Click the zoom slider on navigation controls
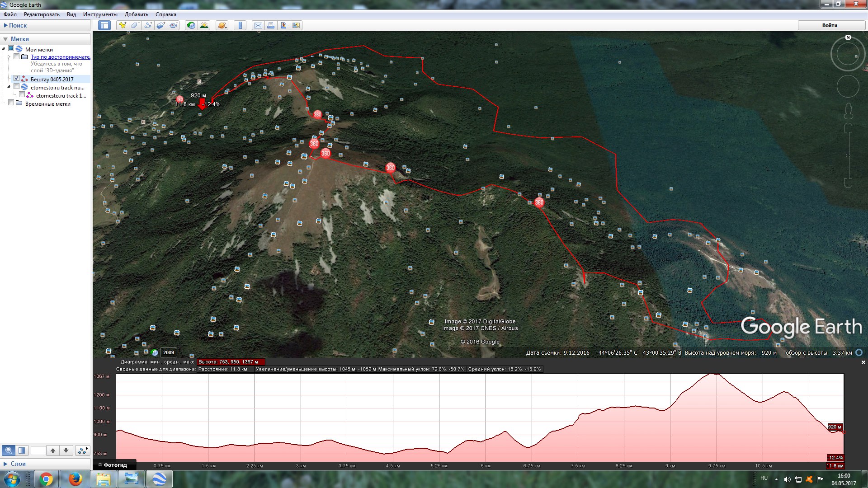This screenshot has height=488, width=868. [x=848, y=155]
